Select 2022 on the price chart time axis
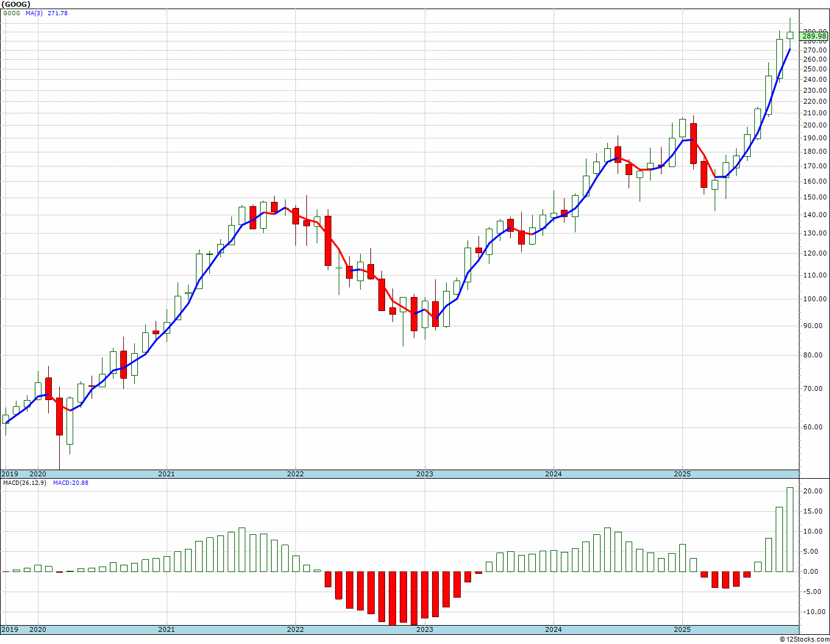830x644 pixels. (x=295, y=474)
